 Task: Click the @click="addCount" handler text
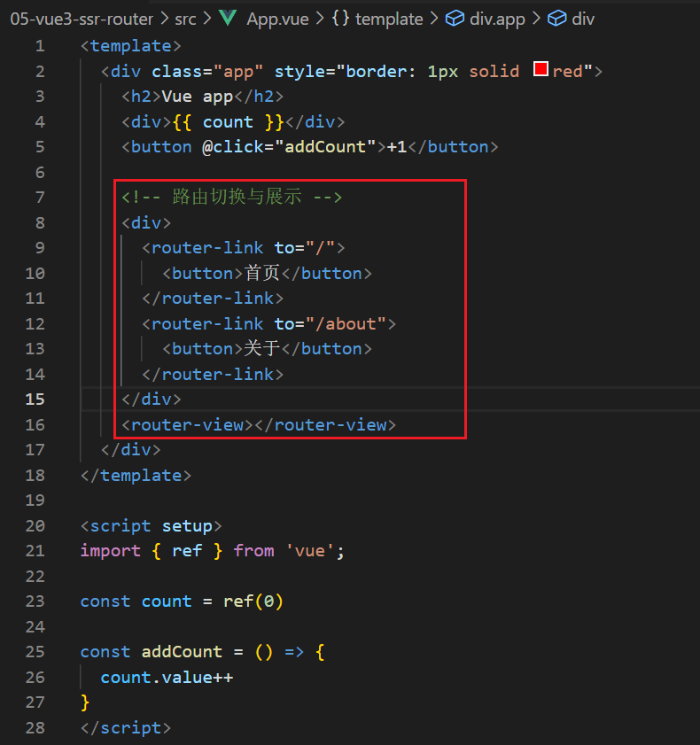point(289,147)
